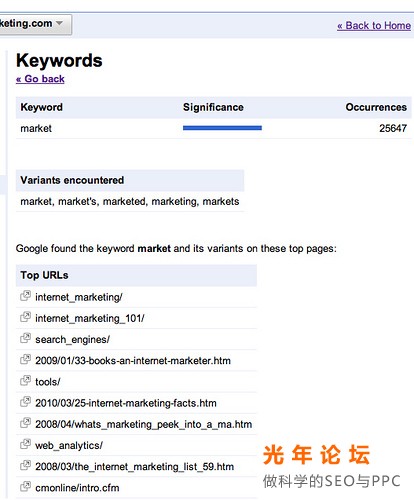The image size is (414, 500).
Task: Click the Go back link
Action: pos(40,79)
